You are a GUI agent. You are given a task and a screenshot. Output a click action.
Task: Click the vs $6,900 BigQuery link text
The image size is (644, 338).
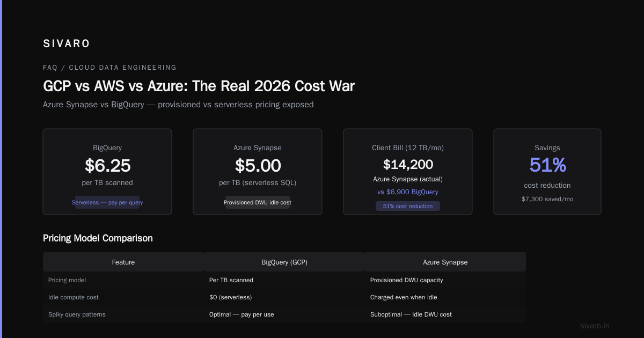(408, 192)
